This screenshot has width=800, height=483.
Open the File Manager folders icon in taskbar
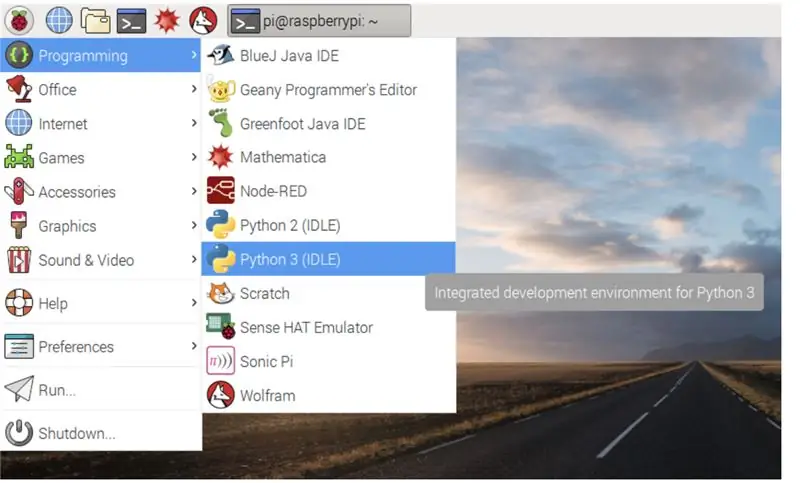coord(95,21)
